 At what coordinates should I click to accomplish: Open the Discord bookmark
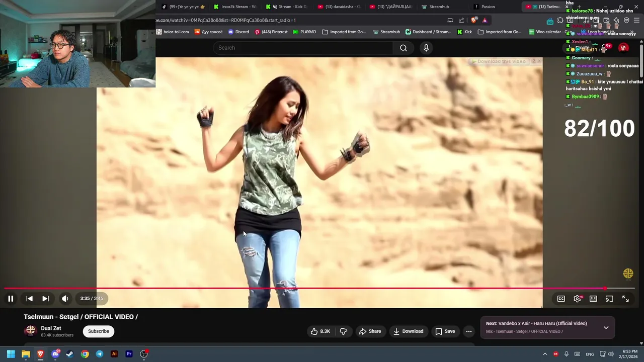(x=238, y=32)
